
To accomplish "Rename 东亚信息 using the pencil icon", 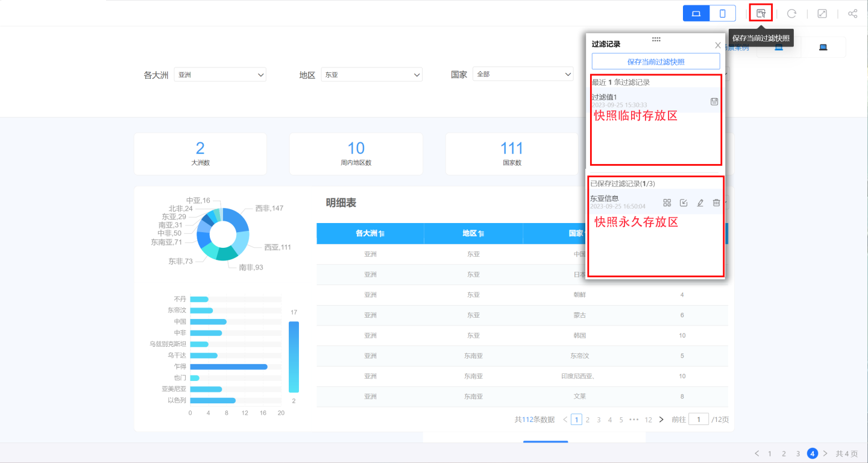I will [700, 203].
